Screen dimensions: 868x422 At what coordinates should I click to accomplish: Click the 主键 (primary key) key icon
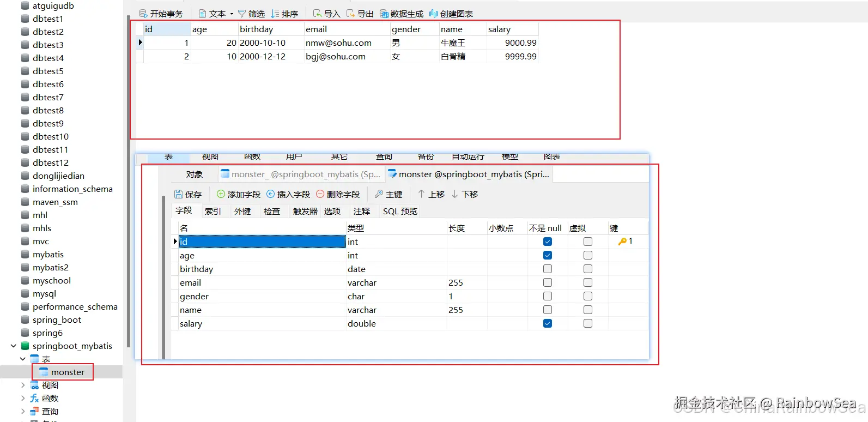(379, 194)
